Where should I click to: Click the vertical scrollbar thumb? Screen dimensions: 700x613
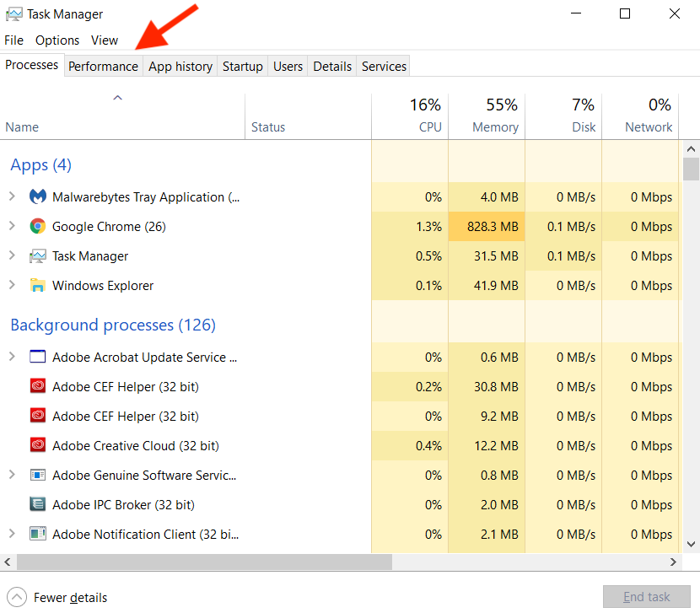(691, 169)
